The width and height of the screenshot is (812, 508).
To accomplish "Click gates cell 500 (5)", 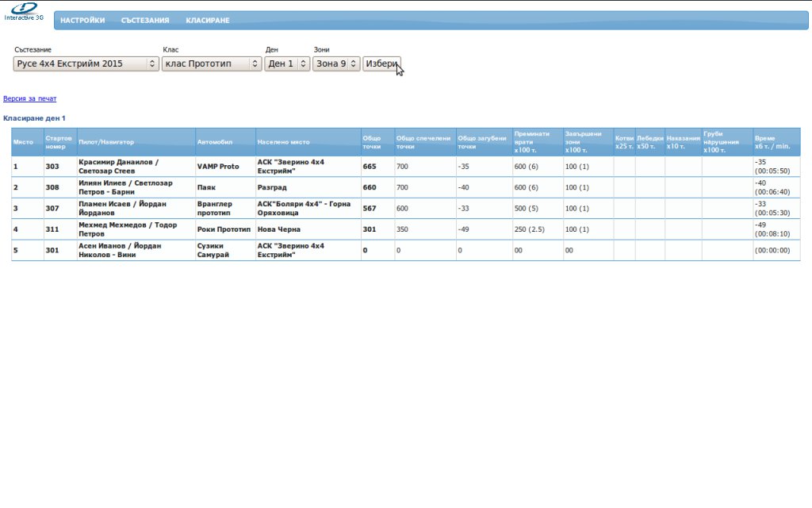I will (538, 209).
